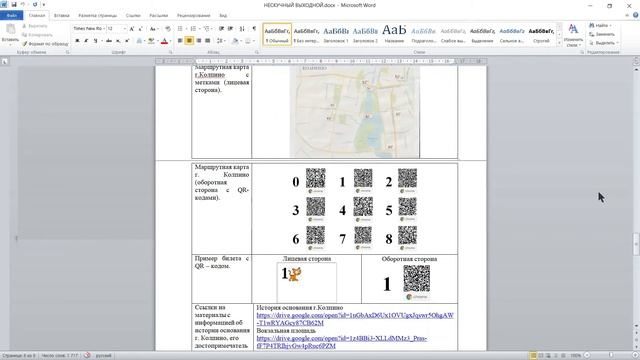Open Изменить стили (Change Styles)
The height and width of the screenshot is (360, 640).
coord(573,35)
